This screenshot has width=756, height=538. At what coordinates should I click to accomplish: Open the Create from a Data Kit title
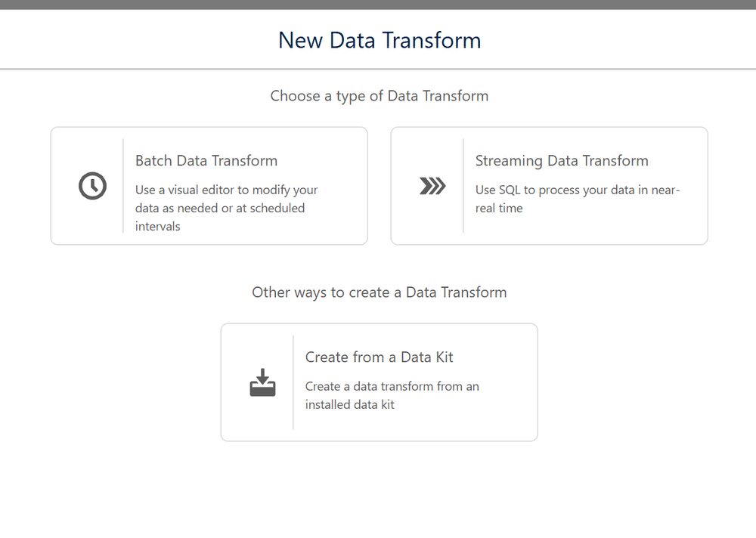pos(379,357)
